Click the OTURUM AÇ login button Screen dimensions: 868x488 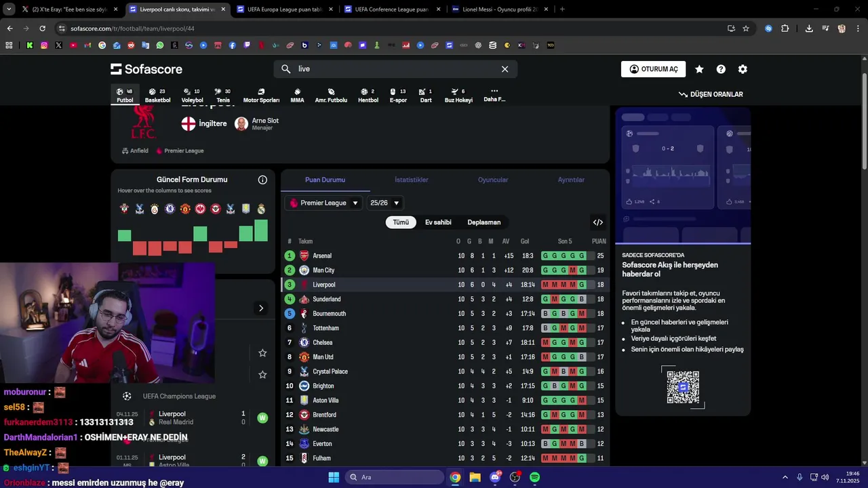(x=653, y=69)
